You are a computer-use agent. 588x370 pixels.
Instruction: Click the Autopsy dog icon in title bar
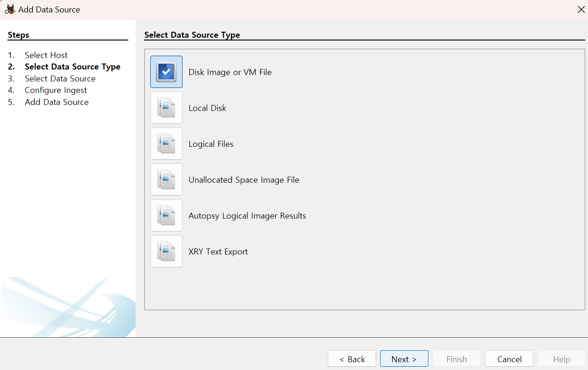(x=10, y=9)
